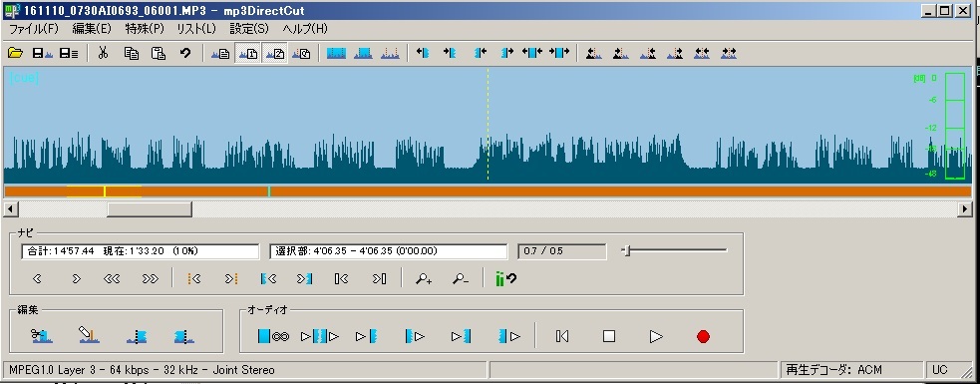Start playback with the play triangle
980x384 pixels.
(x=656, y=336)
